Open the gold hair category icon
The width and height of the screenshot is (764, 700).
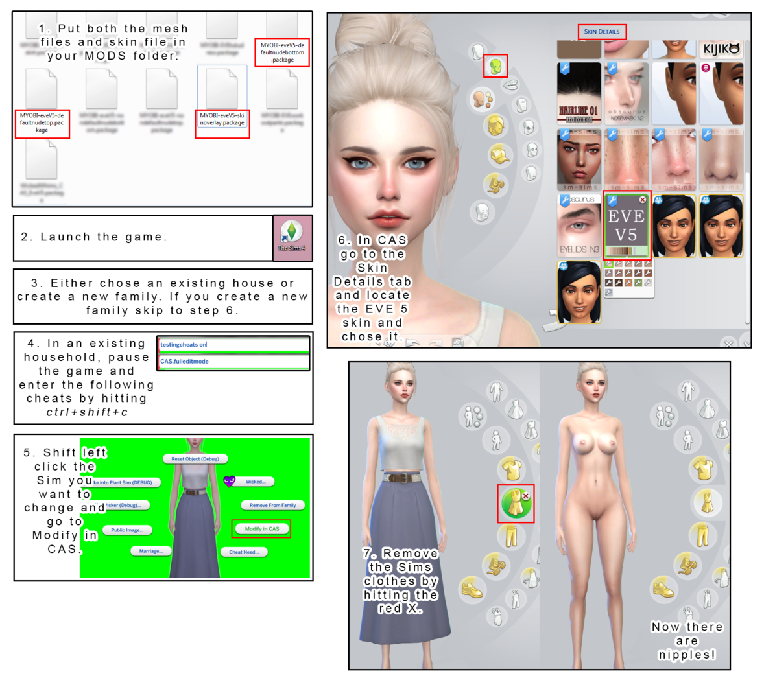point(495,125)
